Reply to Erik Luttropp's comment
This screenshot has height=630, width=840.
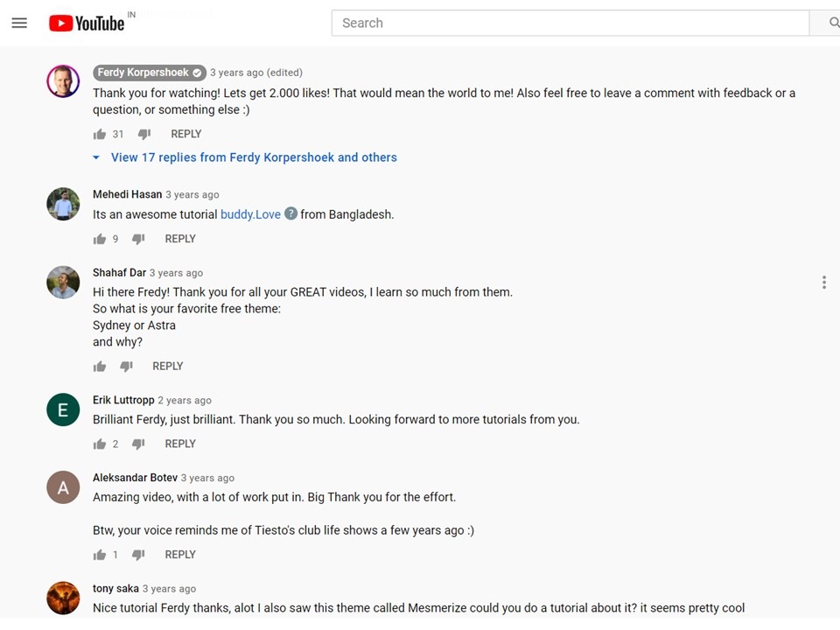tap(180, 444)
